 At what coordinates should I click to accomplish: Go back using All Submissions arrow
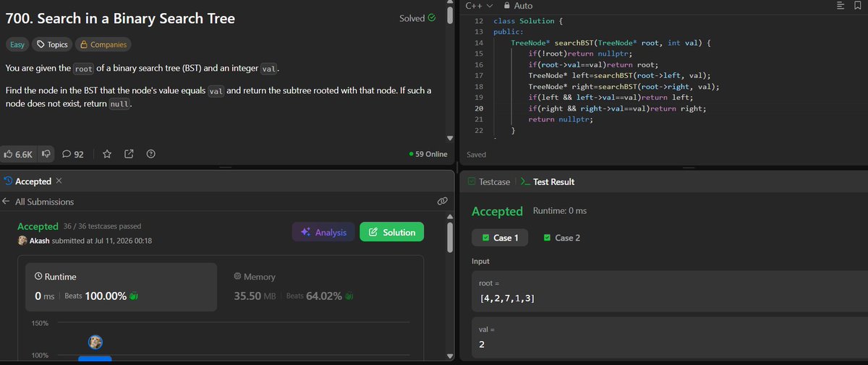[6, 202]
